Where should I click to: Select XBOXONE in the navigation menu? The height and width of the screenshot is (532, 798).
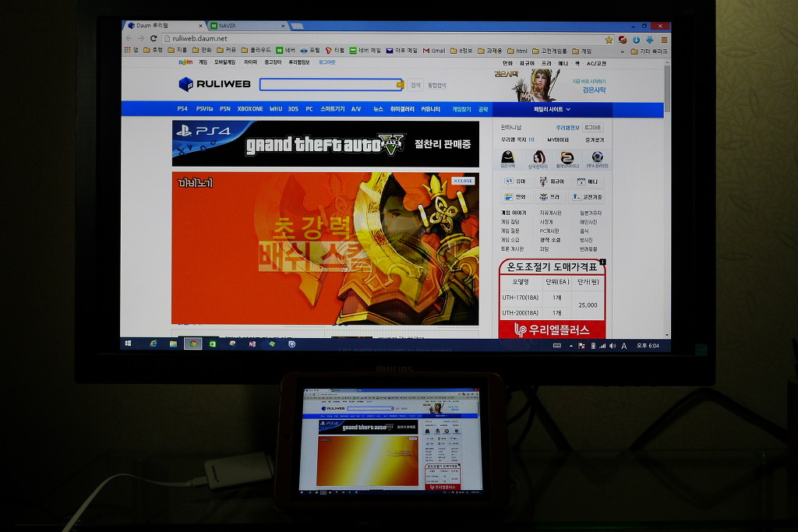click(x=250, y=109)
